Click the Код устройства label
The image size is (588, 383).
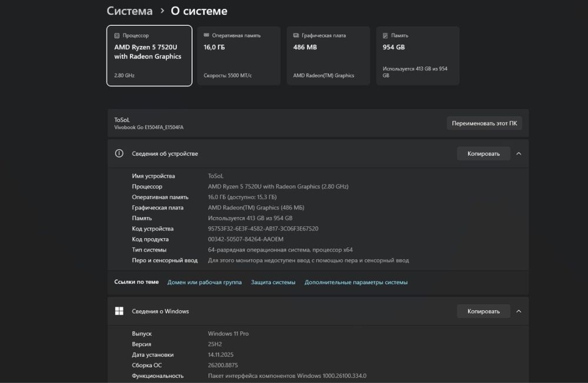[153, 229]
